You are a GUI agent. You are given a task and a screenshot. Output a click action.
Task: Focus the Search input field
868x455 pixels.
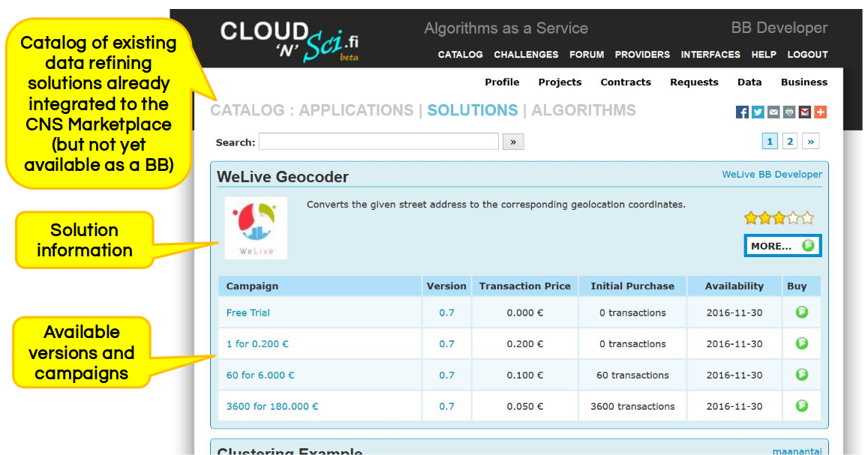pos(379,142)
